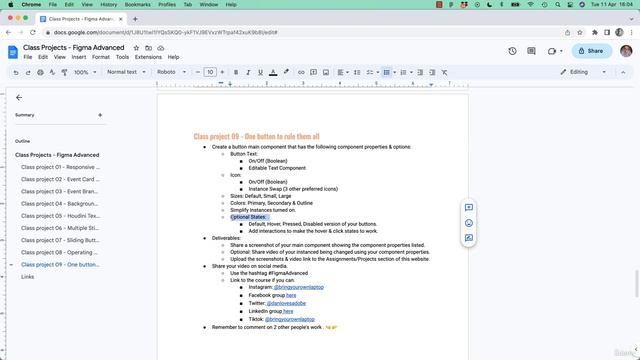Toggle underline formatting
640x360 pixels.
click(x=260, y=72)
